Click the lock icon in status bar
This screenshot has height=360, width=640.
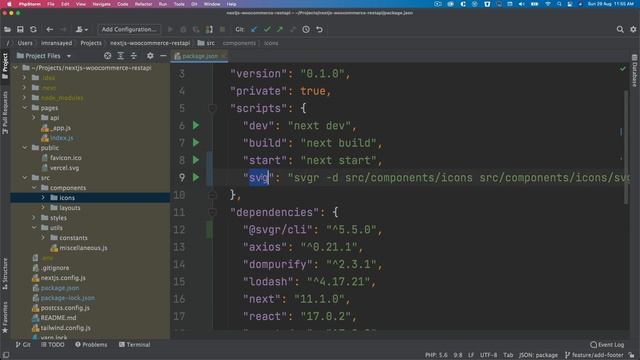tap(631, 355)
